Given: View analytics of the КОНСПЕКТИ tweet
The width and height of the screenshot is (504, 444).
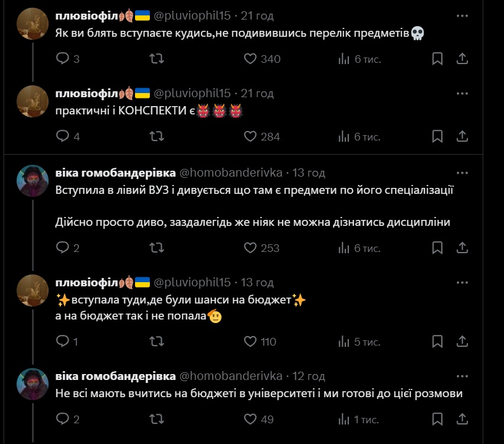Looking at the screenshot, I should tap(359, 136).
